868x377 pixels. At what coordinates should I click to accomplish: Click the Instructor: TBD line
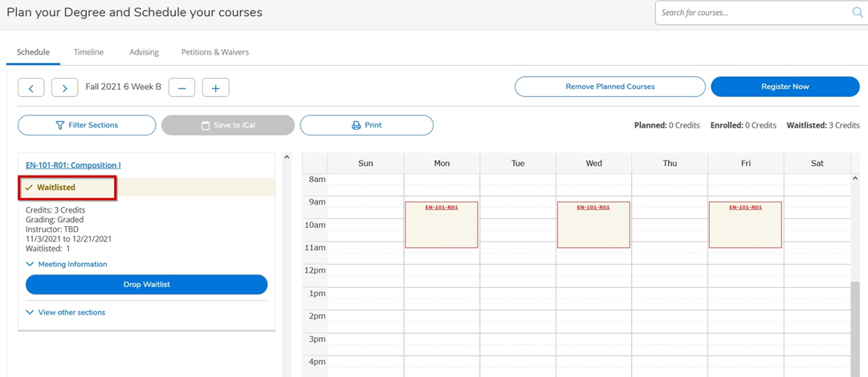click(x=52, y=229)
